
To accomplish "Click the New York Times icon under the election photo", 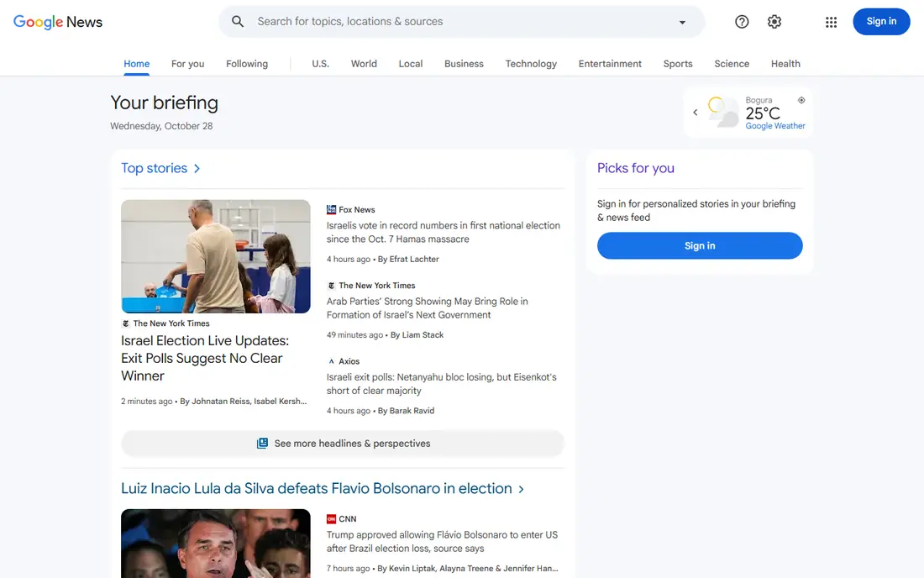I will 125,323.
